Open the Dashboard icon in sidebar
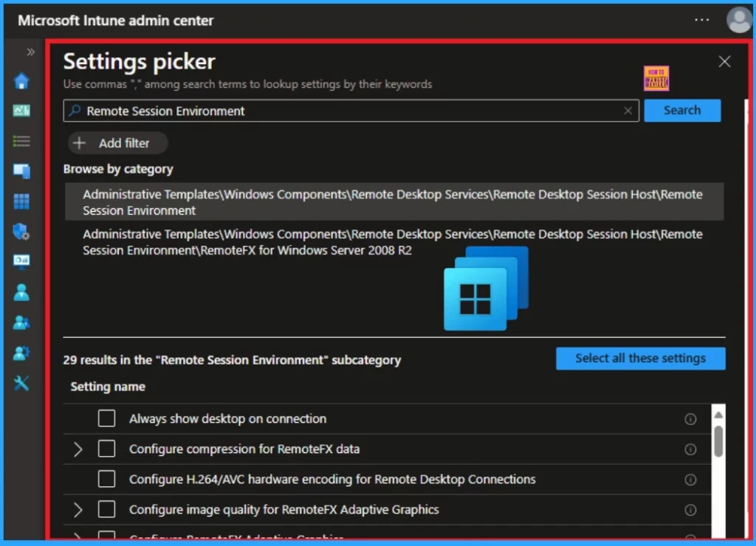 point(21,111)
